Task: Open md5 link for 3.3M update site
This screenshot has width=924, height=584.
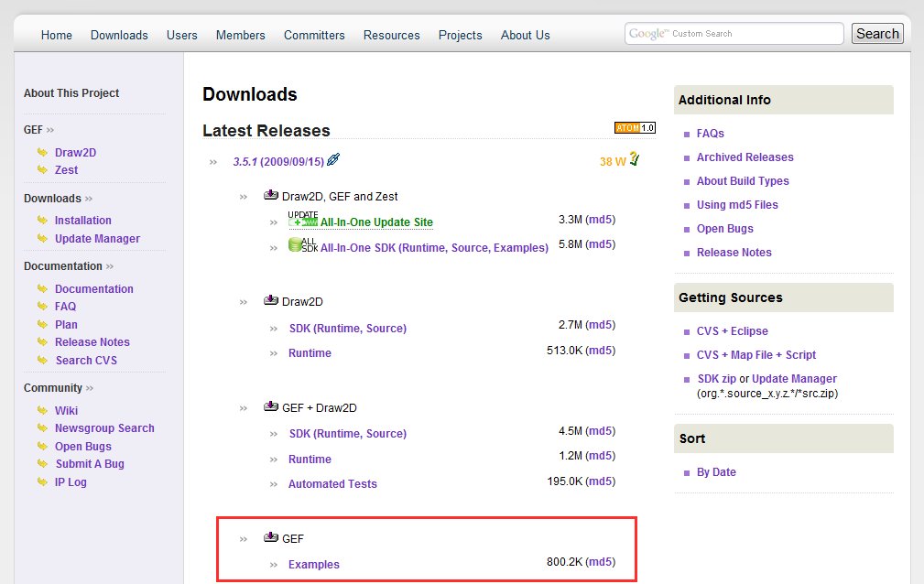Action: pyautogui.click(x=601, y=220)
